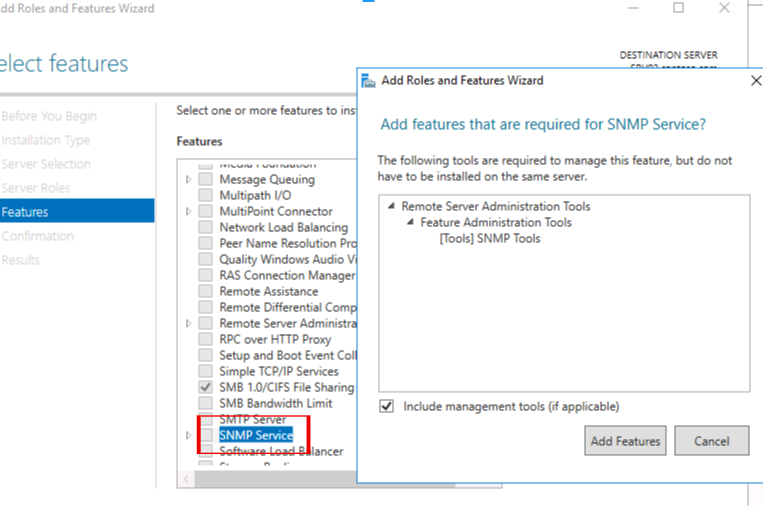The image size is (763, 506).
Task: Select RPC over HTTP Proxy label
Action: pos(275,339)
